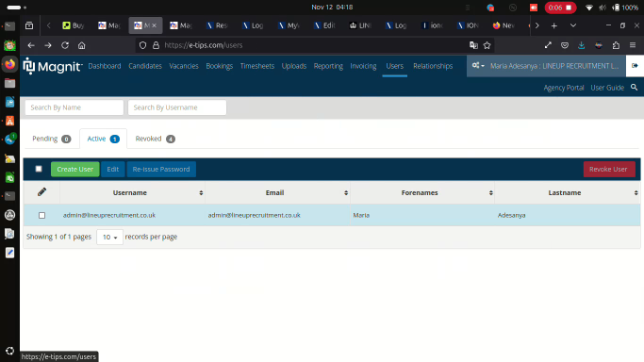Open Uploads in the nav bar
This screenshot has width=644, height=362.
click(294, 66)
